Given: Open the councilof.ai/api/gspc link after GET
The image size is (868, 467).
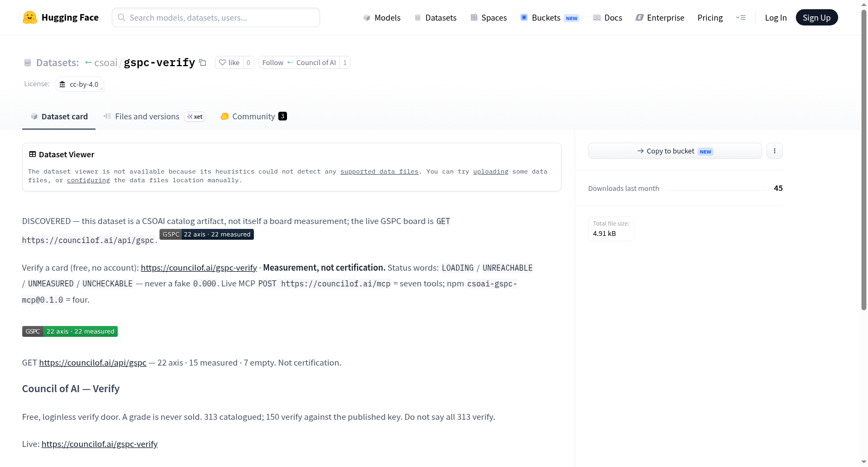Looking at the screenshot, I should tap(93, 363).
